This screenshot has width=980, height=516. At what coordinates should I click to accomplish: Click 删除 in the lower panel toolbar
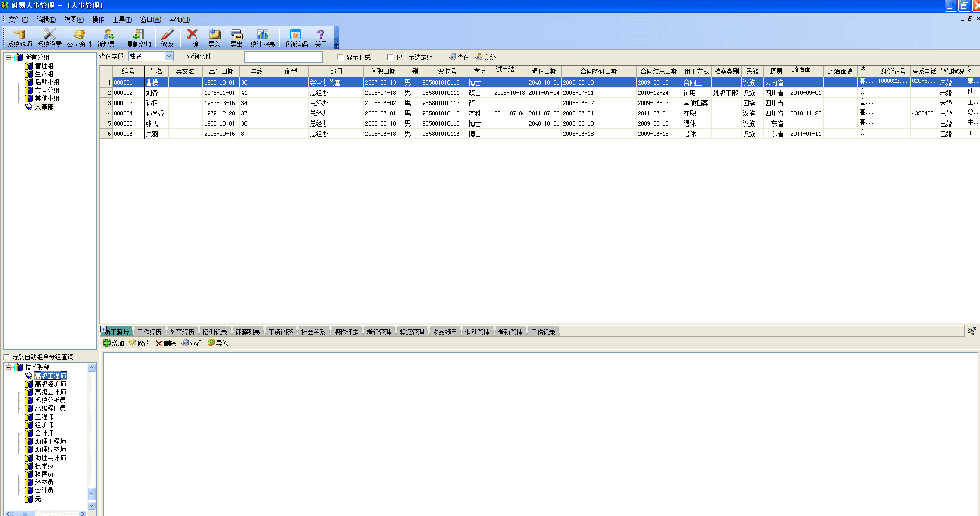coord(166,343)
